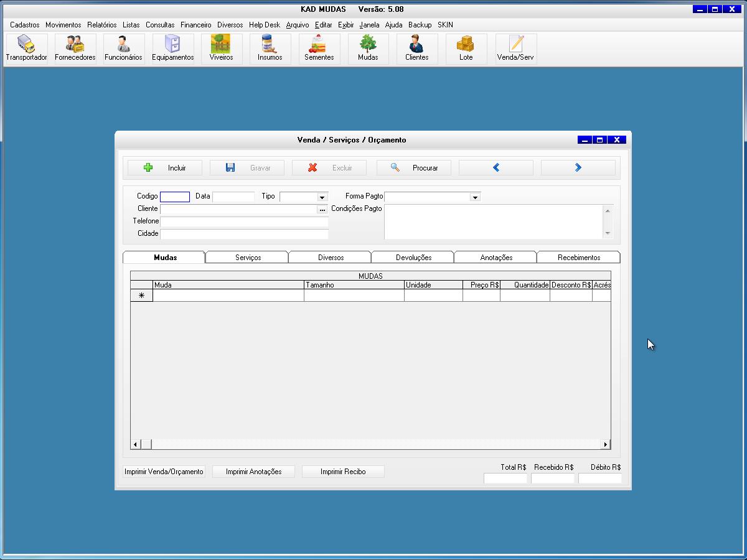The height and width of the screenshot is (560, 747).
Task: Open the Relatórios menu
Action: pos(102,25)
